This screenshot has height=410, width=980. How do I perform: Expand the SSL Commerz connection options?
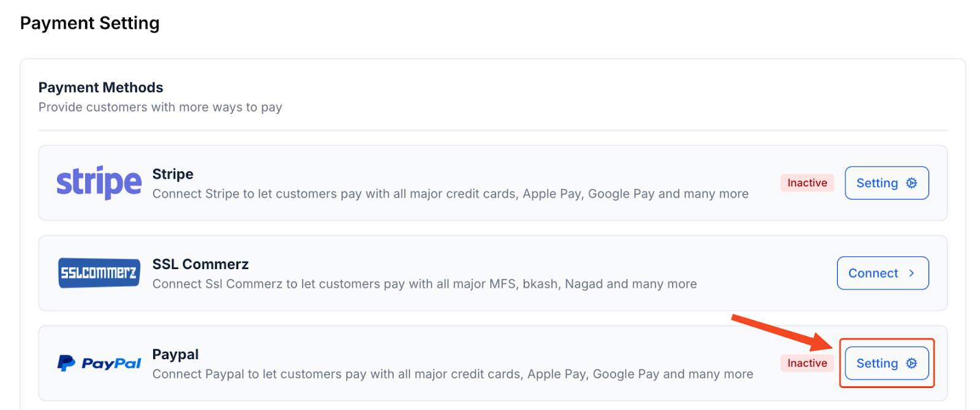click(882, 273)
